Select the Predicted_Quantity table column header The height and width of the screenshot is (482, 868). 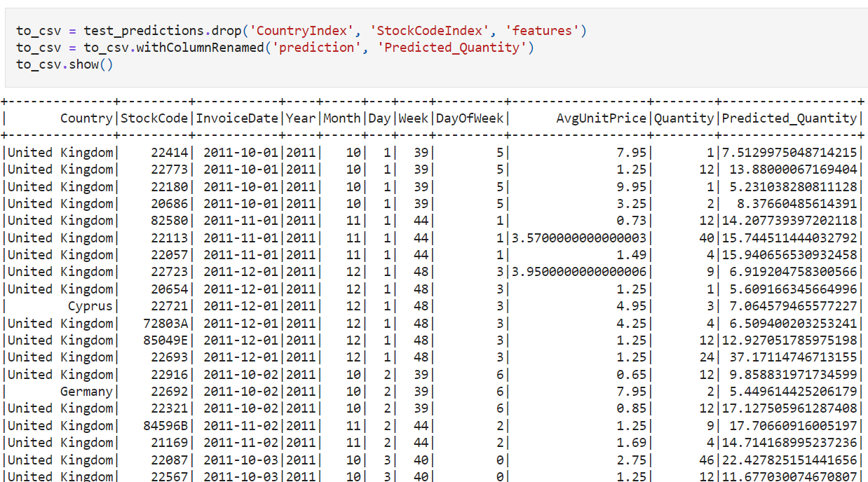click(x=789, y=118)
